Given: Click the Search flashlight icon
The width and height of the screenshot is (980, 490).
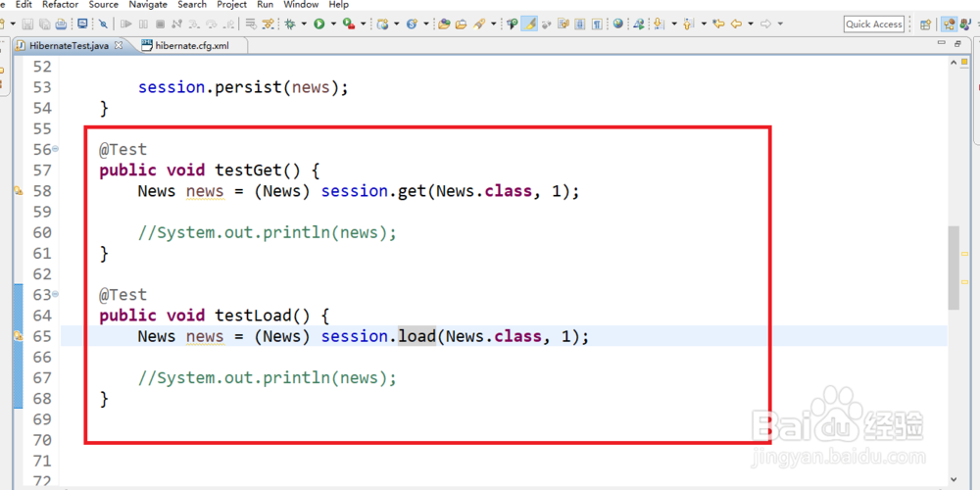Looking at the screenshot, I should click(x=479, y=24).
